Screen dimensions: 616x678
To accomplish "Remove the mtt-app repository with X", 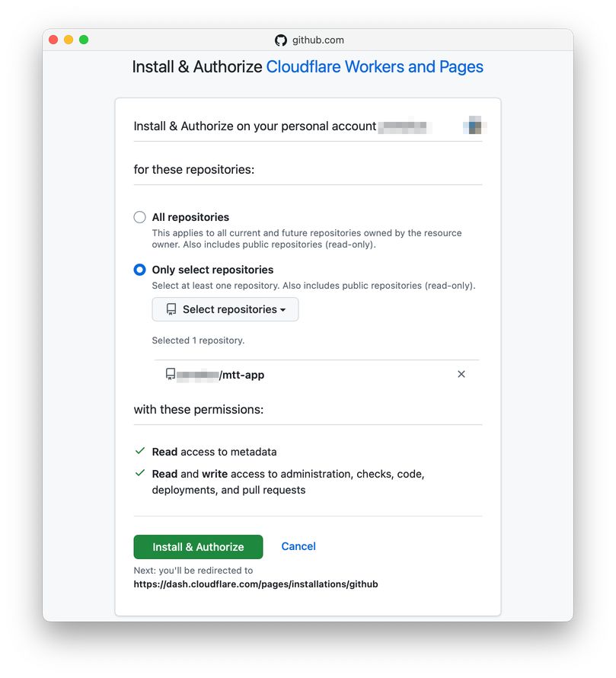I will coord(461,374).
